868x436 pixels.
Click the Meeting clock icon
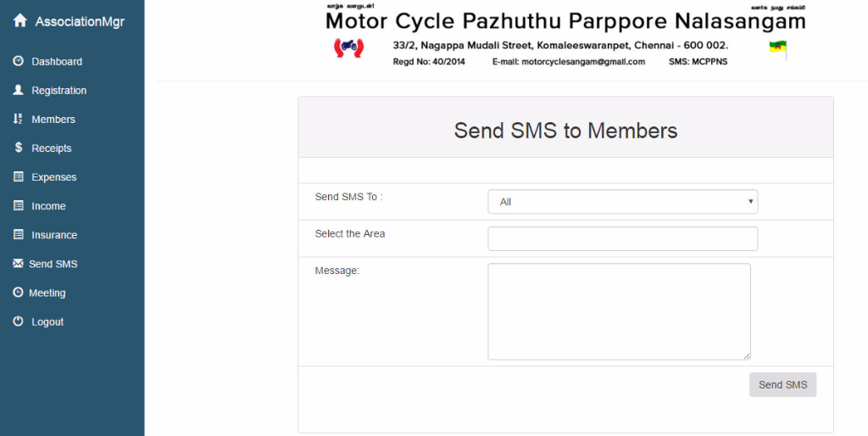coord(19,292)
